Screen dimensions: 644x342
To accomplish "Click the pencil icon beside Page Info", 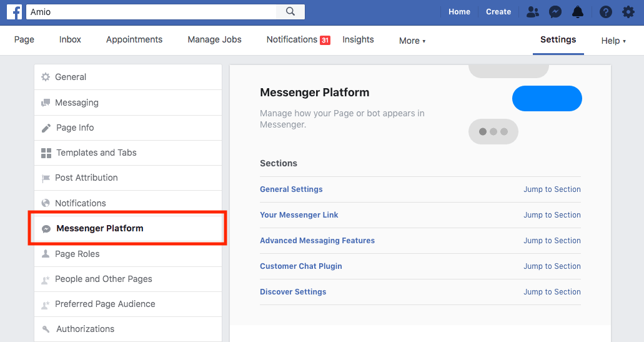I will (46, 128).
